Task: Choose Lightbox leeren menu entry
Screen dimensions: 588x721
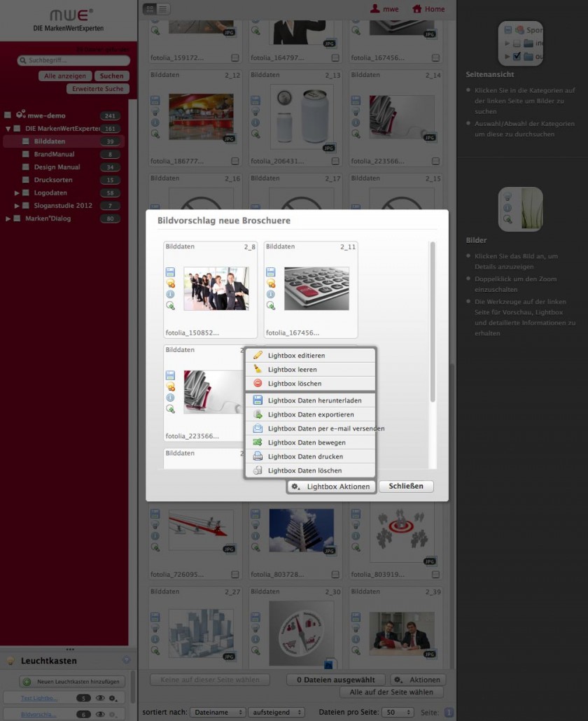Action: coord(310,369)
